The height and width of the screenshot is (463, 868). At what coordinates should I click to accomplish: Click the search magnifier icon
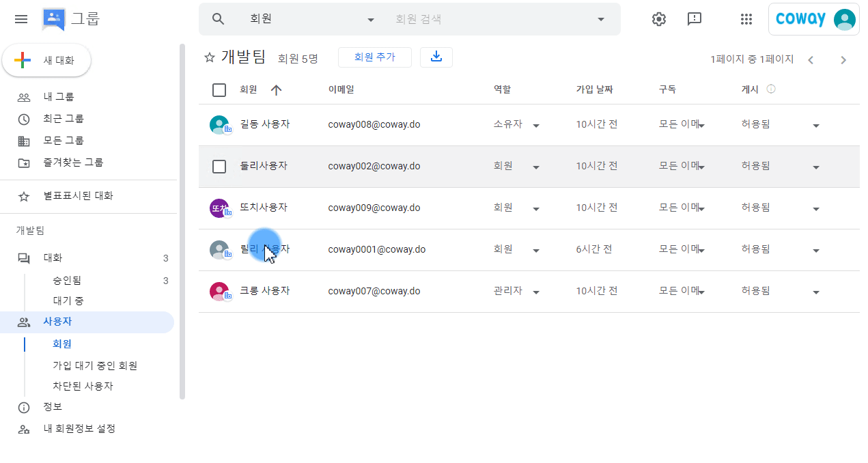coord(219,19)
